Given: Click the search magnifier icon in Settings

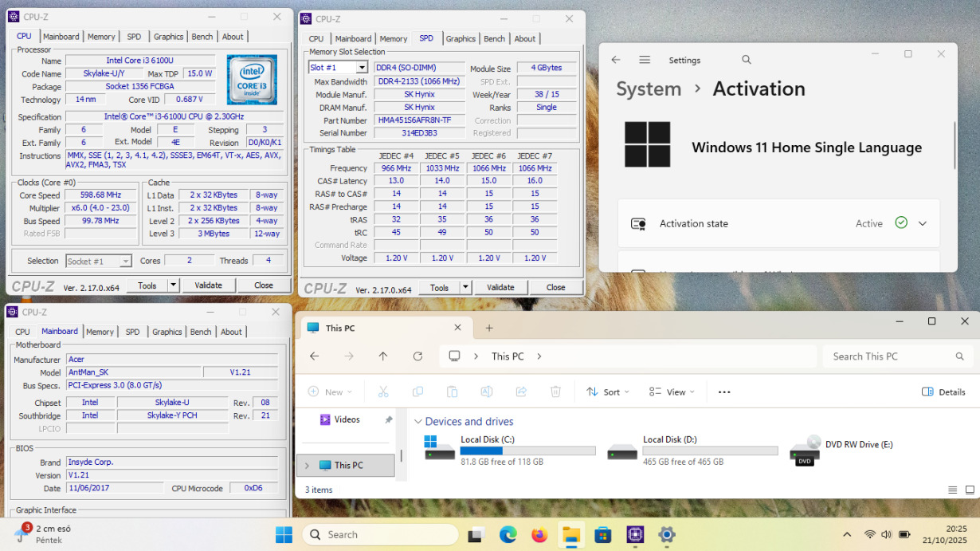Looking at the screenshot, I should point(747,60).
